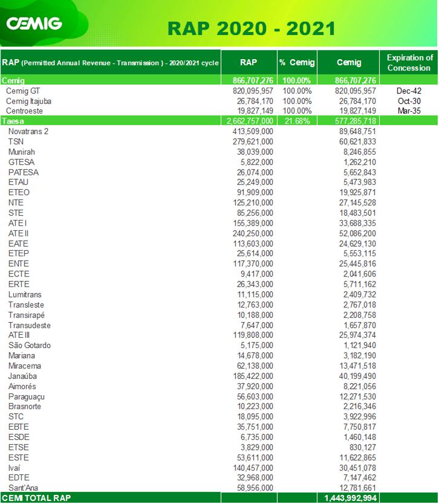
Task: Click the 'ETSE' row label
Action: coord(19,448)
